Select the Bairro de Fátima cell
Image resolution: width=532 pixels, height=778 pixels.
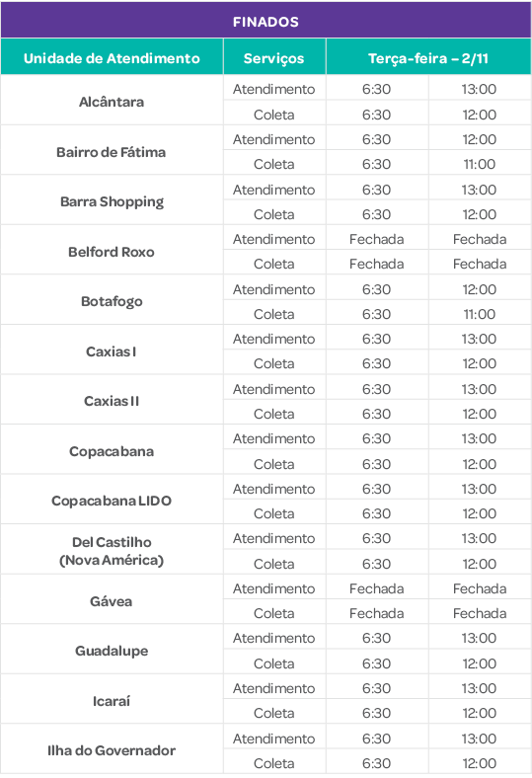pyautogui.click(x=113, y=151)
